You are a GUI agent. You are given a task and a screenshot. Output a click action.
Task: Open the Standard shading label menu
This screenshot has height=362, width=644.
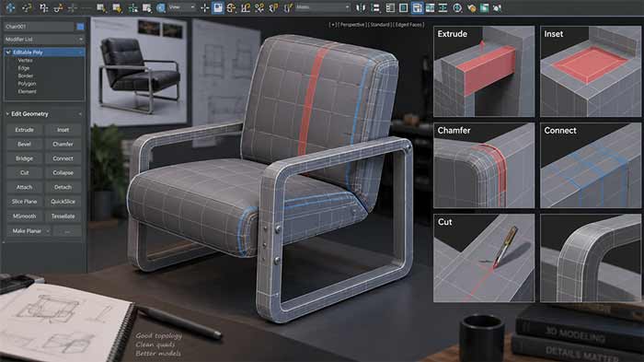click(379, 25)
